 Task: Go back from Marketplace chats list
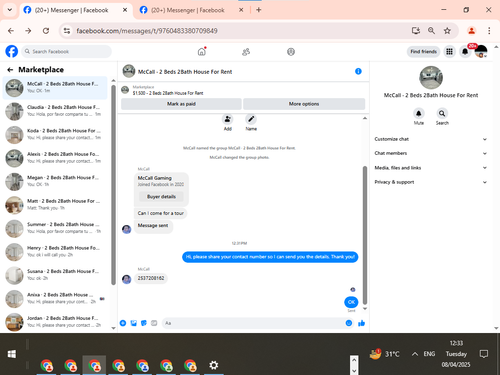coord(10,70)
